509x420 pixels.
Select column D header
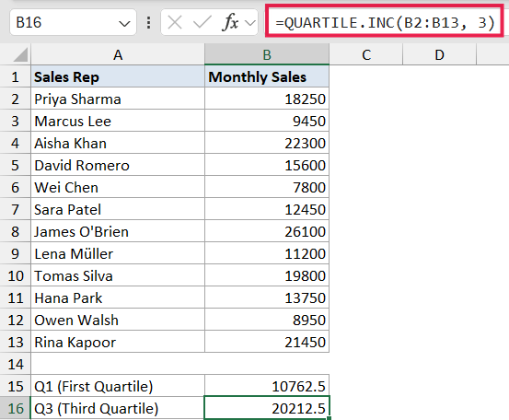click(x=440, y=54)
